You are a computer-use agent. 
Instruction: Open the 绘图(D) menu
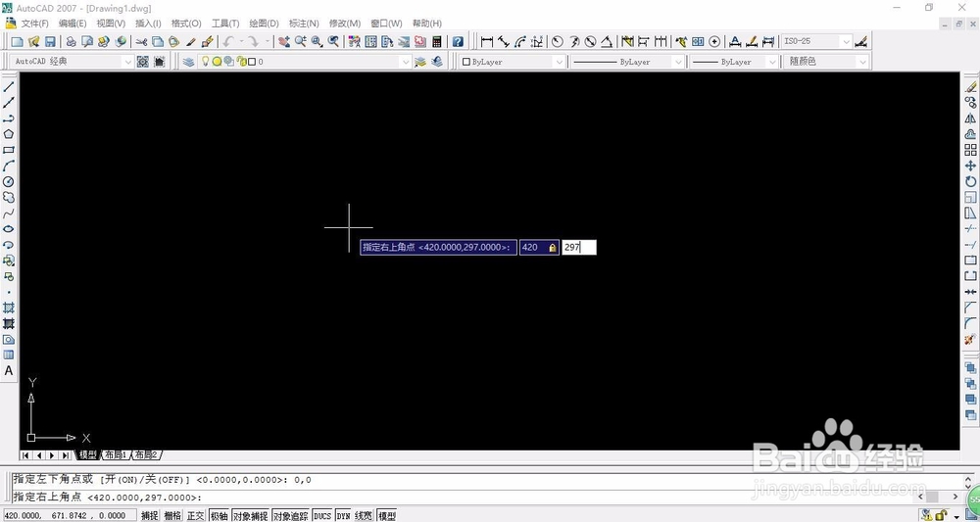(x=264, y=24)
